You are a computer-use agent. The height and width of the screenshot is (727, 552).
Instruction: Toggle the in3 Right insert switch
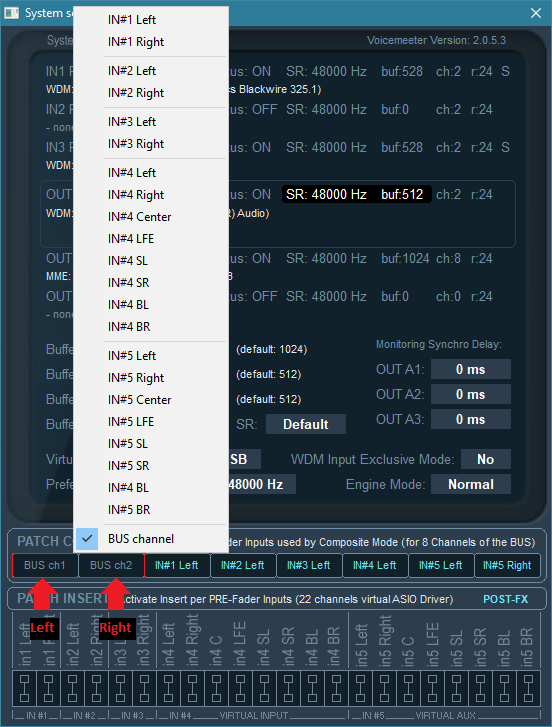coord(145,689)
